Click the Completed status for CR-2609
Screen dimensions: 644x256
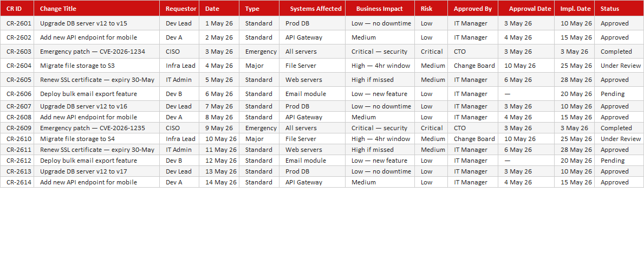[x=619, y=128]
